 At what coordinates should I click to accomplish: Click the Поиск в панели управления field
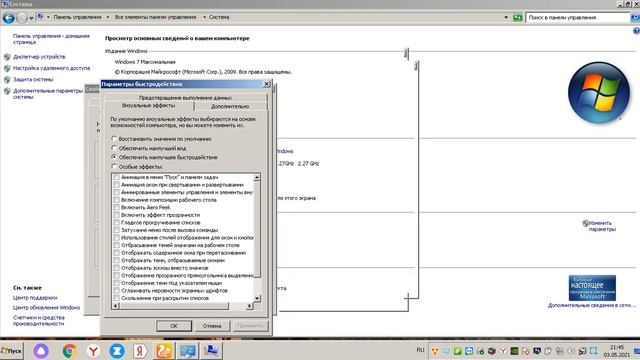(x=578, y=18)
